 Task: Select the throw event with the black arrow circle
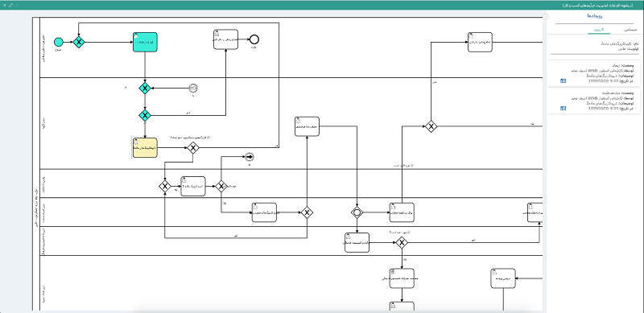250,156
